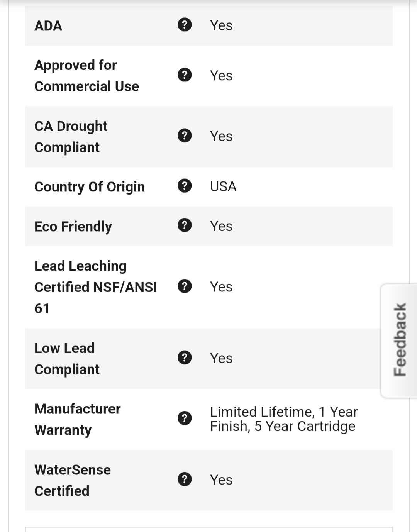The height and width of the screenshot is (532, 417).
Task: Open help for Approved for Commercial Use
Action: coord(185,75)
